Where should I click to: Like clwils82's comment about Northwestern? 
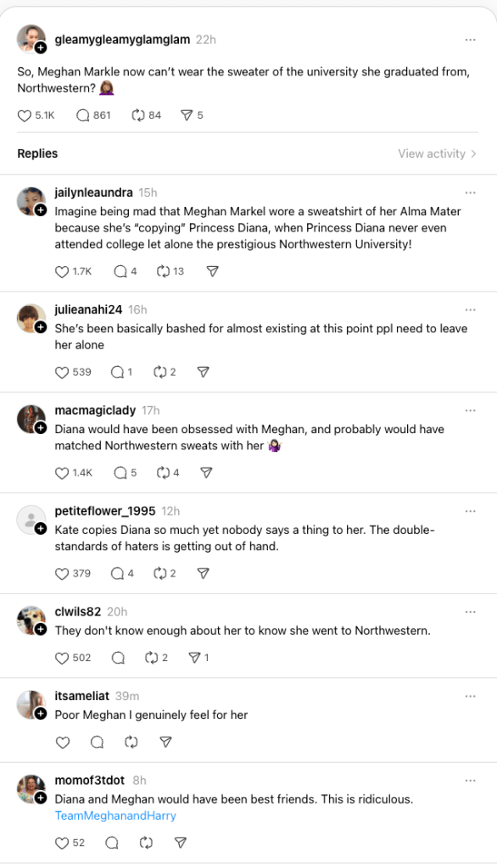[x=62, y=657]
